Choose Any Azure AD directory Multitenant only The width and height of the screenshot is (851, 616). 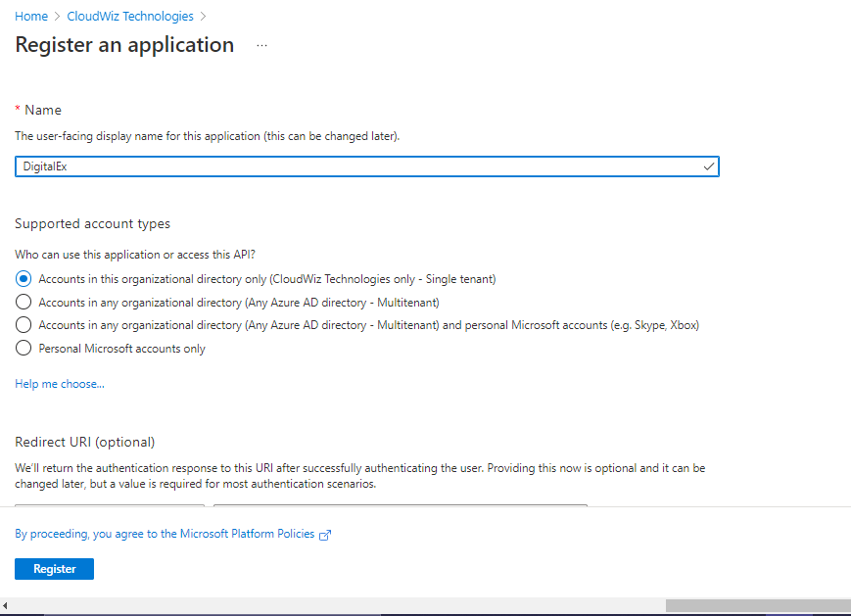[24, 302]
